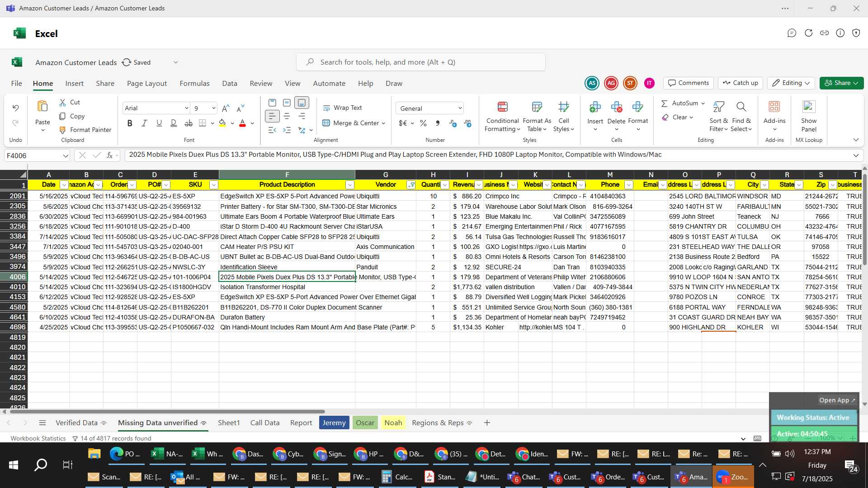The height and width of the screenshot is (488, 868).
Task: Switch to the Jeremy sheet tab
Action: [x=334, y=423]
